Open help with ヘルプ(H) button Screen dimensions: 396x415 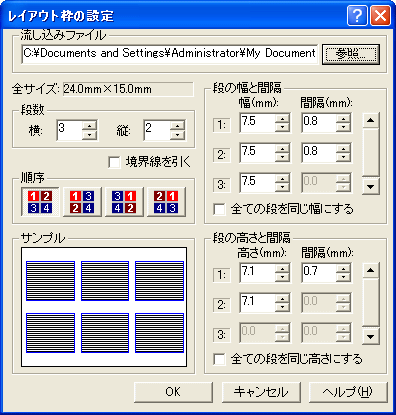tap(349, 392)
